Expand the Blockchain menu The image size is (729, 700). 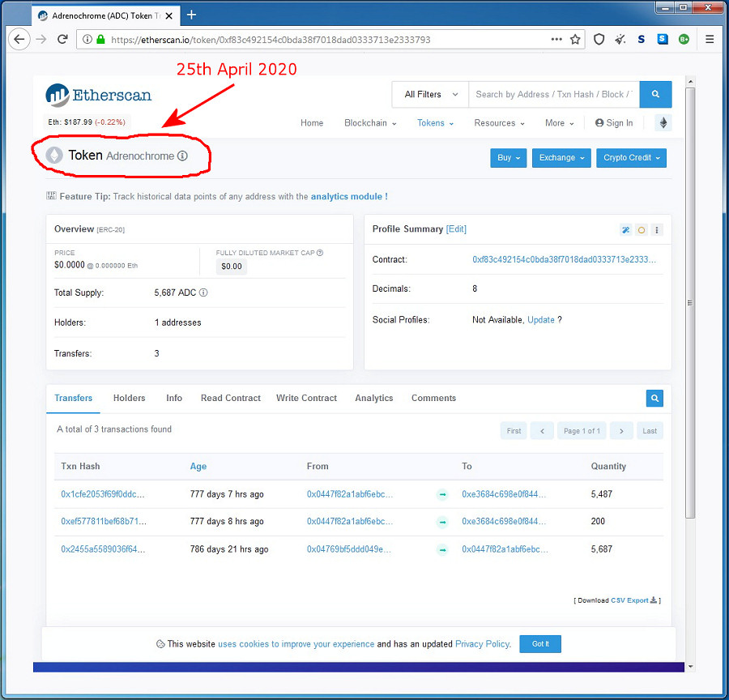[370, 123]
